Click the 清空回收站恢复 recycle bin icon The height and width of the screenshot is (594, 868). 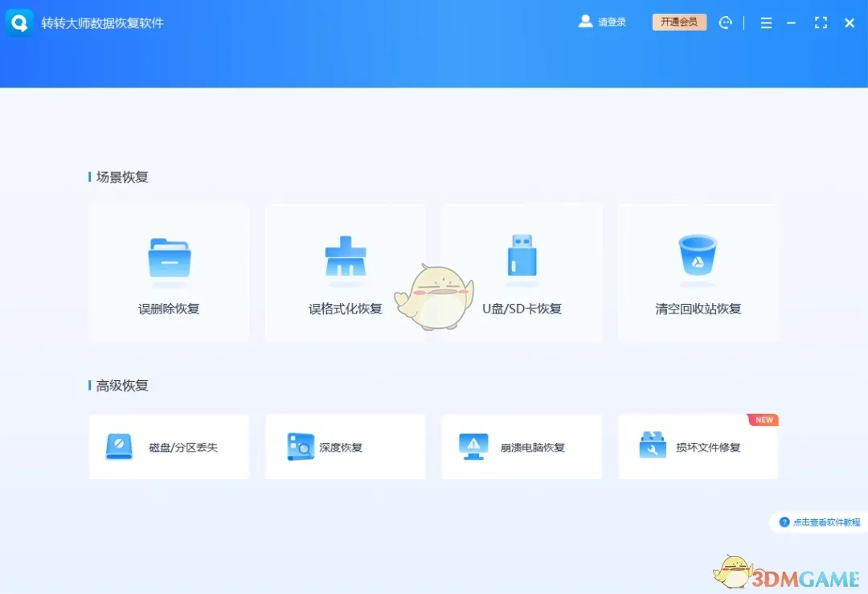pos(698,256)
